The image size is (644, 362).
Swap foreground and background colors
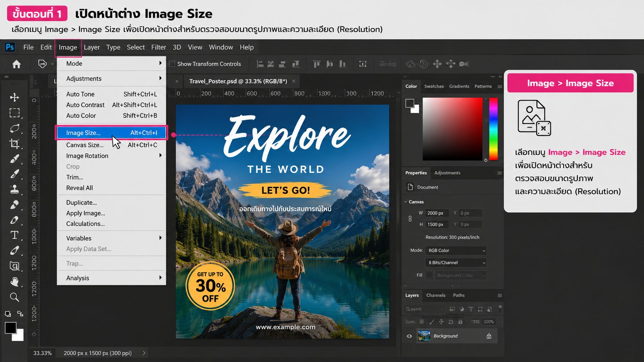pos(20,314)
